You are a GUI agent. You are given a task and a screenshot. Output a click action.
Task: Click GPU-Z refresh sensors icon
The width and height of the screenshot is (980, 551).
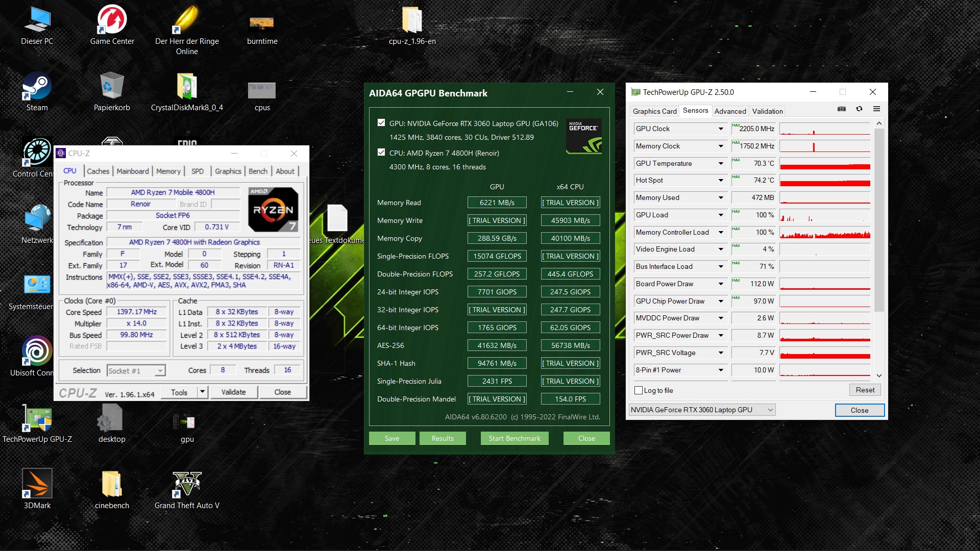pos(859,109)
